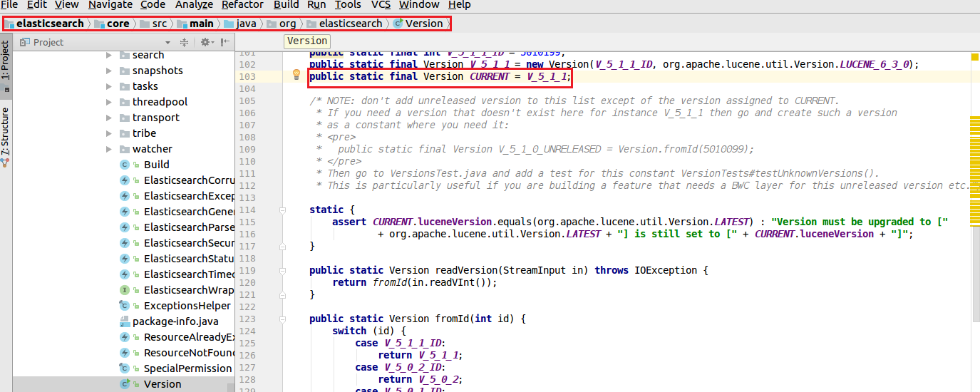The image size is (980, 392).
Task: Collapse the fromId method fold on line 123
Action: (282, 319)
